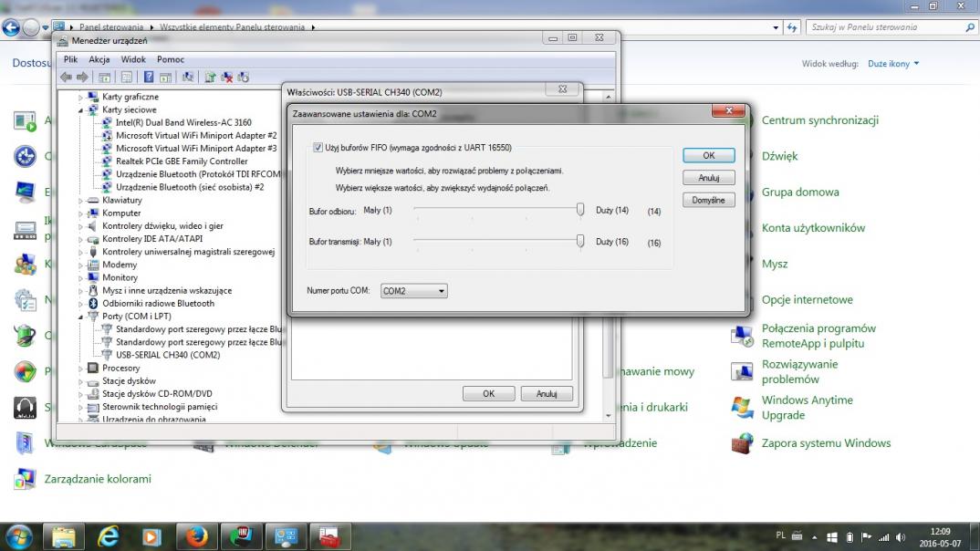Image resolution: width=980 pixels, height=551 pixels.
Task: Open the Zapora systemu Windows firewall icon
Action: [742, 443]
